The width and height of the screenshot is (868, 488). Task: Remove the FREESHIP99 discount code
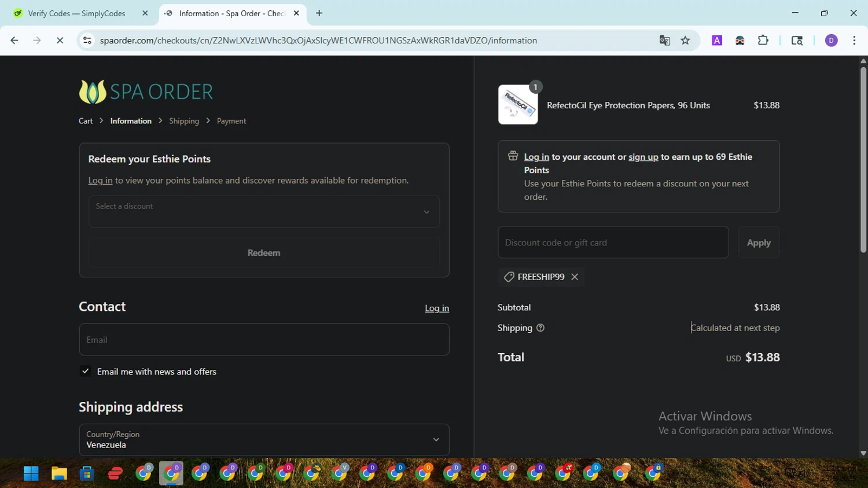575,277
